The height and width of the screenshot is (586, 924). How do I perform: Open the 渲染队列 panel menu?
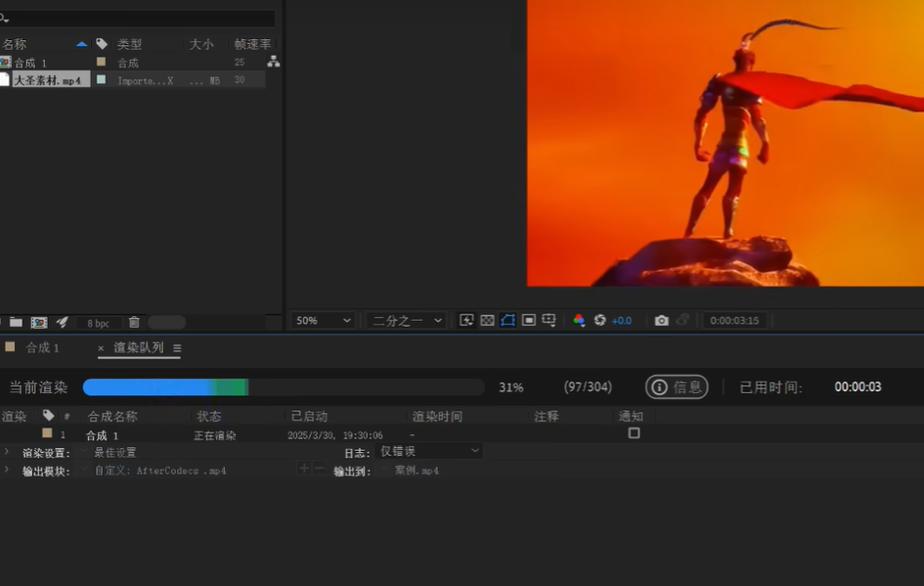click(177, 347)
